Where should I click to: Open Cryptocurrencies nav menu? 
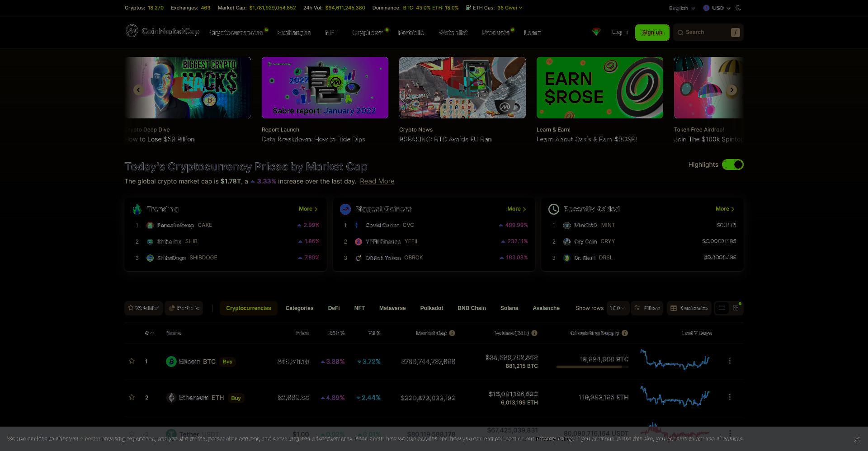click(x=236, y=33)
